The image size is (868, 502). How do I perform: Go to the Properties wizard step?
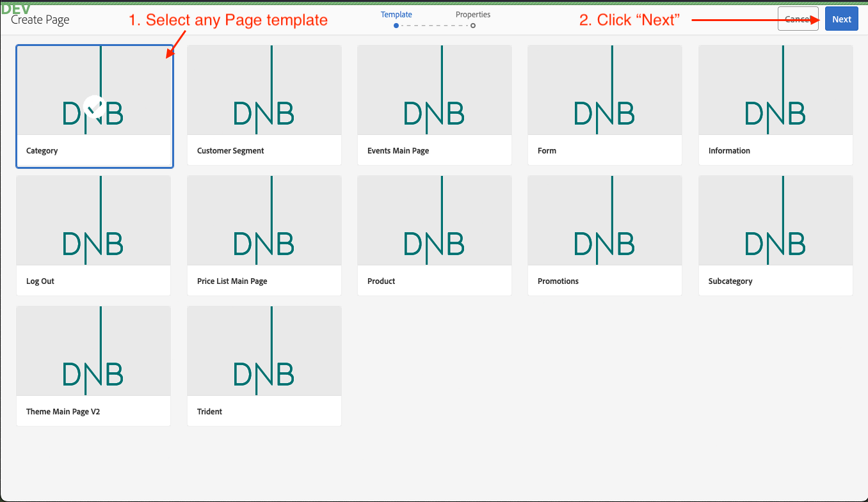473,15
